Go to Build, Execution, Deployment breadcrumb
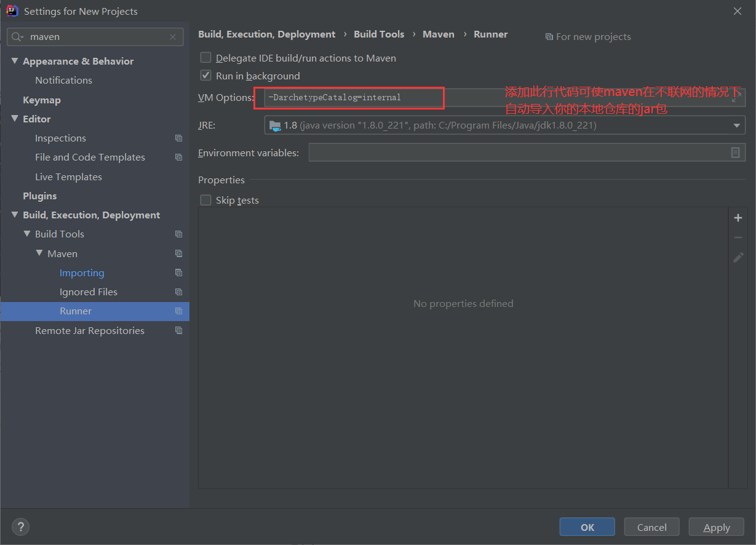The height and width of the screenshot is (545, 756). tap(267, 34)
